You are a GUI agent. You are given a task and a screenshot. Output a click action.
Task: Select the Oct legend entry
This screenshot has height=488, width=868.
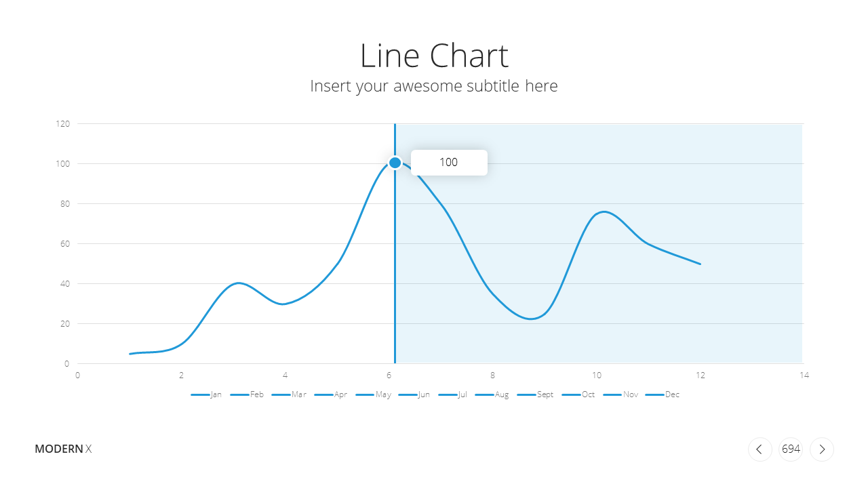[x=578, y=394]
